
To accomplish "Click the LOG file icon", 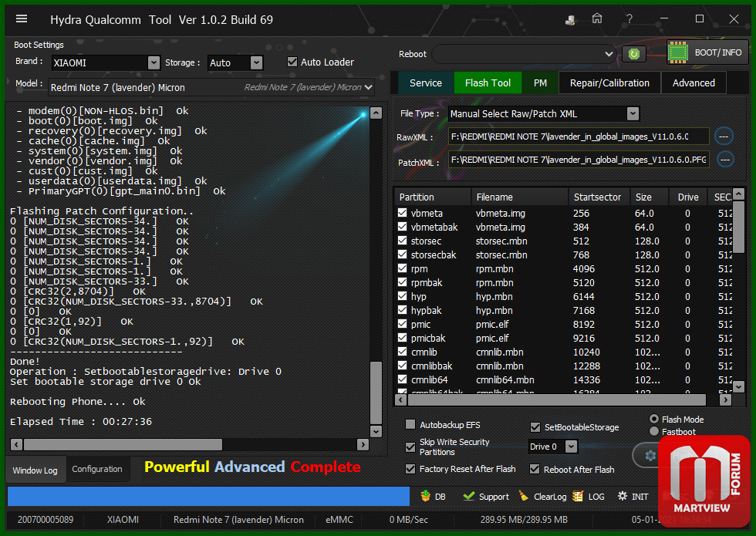I will 578,496.
